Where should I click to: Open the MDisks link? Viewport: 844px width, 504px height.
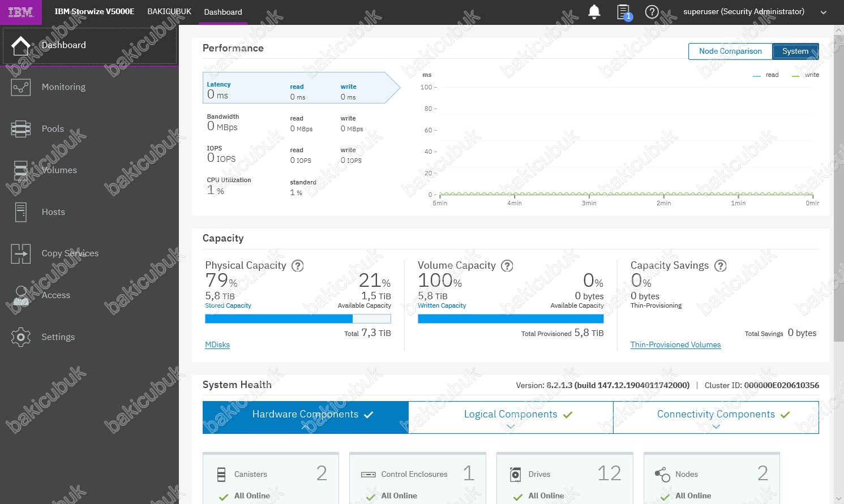217,344
